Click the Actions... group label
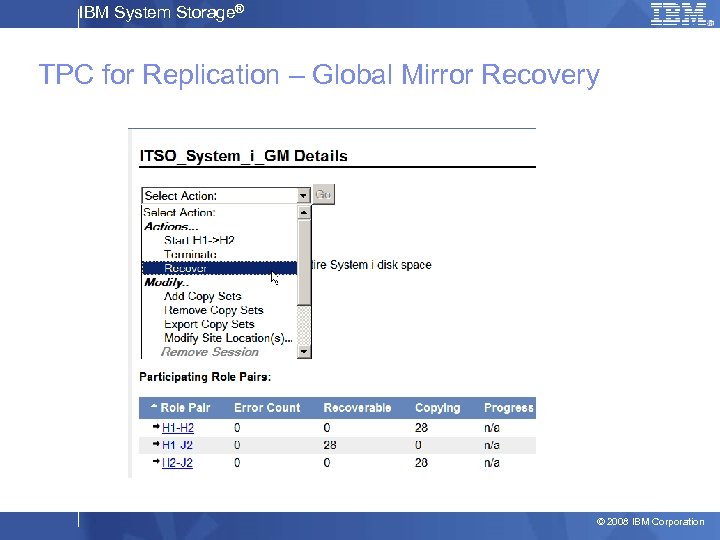 pyautogui.click(x=171, y=226)
